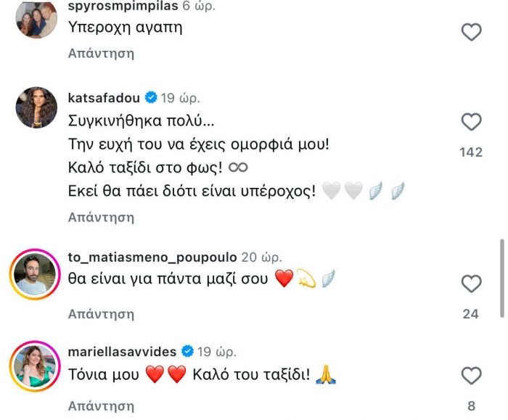
Task: Open katsafadou profile avatar
Action: click(36, 109)
